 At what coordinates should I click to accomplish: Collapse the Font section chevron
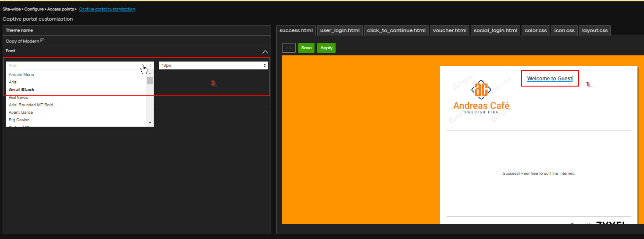click(x=265, y=51)
